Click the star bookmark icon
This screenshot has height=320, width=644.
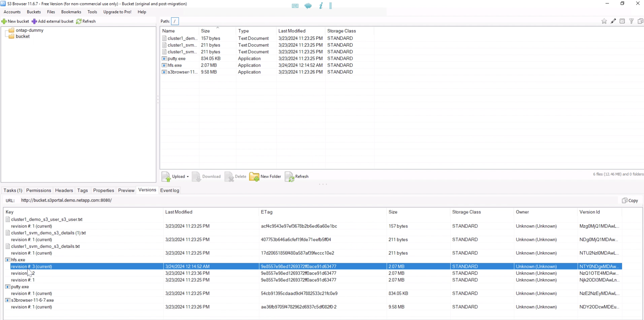click(x=604, y=21)
